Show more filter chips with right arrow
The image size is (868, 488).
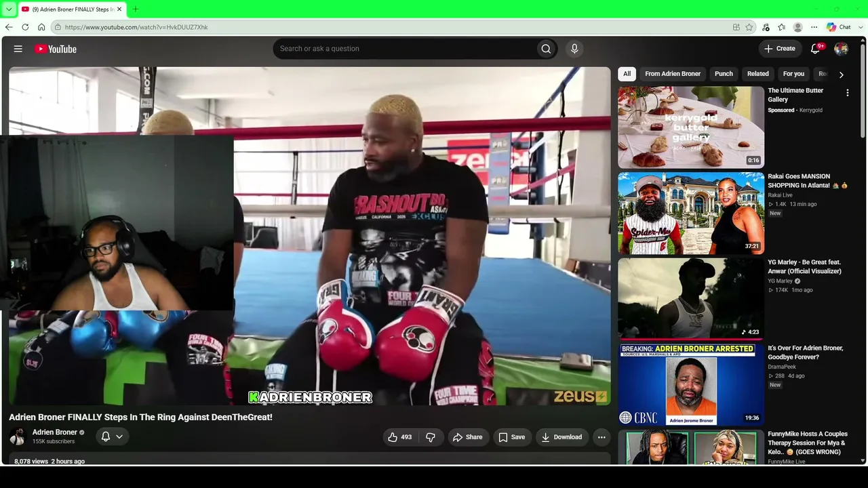(841, 75)
